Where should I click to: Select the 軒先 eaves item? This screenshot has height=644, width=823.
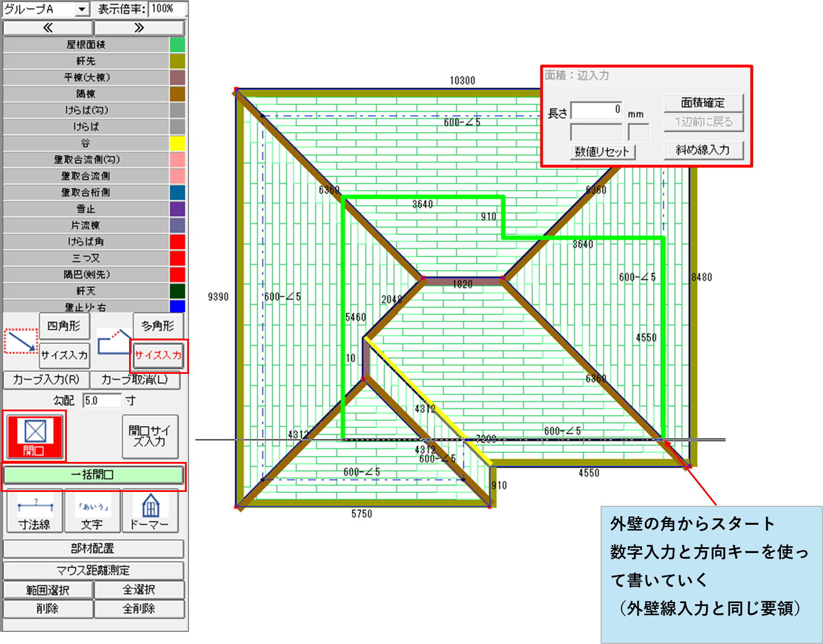[85, 61]
